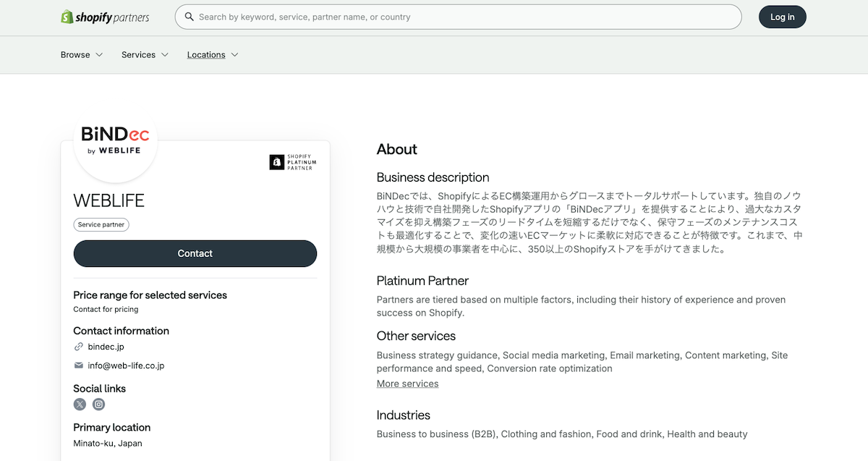Open the X (Twitter) social link

(x=80, y=405)
